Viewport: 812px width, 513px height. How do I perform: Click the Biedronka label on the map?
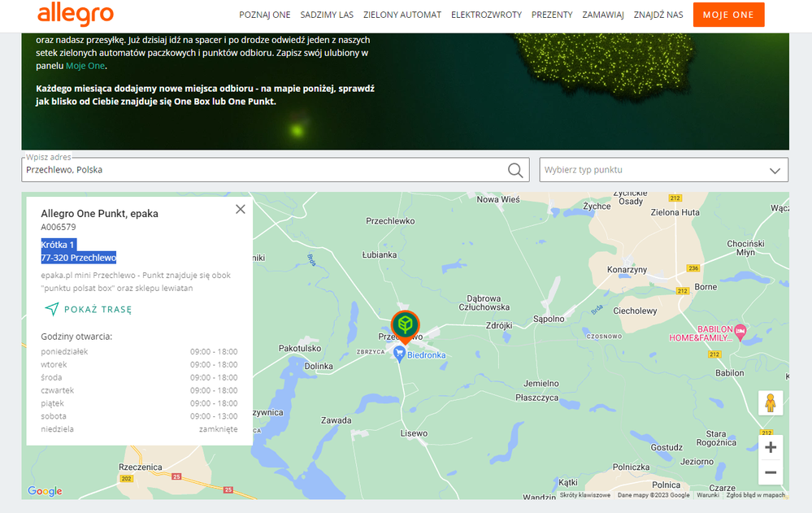pos(426,355)
